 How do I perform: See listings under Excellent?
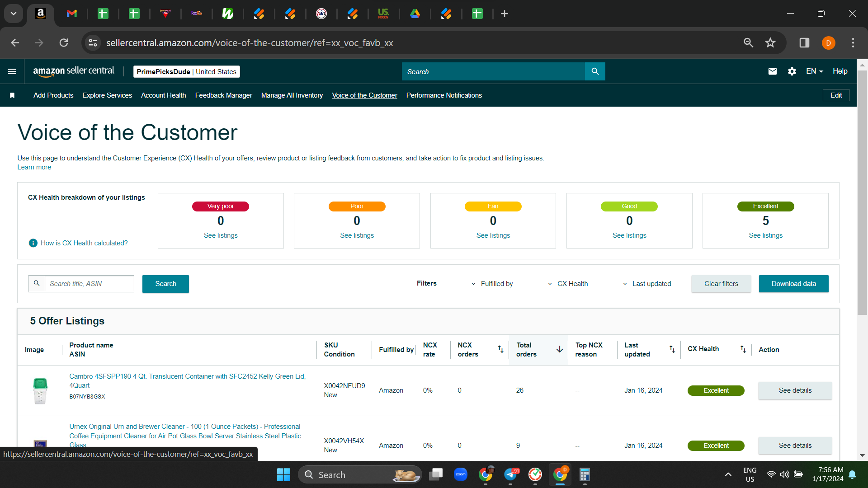click(766, 235)
